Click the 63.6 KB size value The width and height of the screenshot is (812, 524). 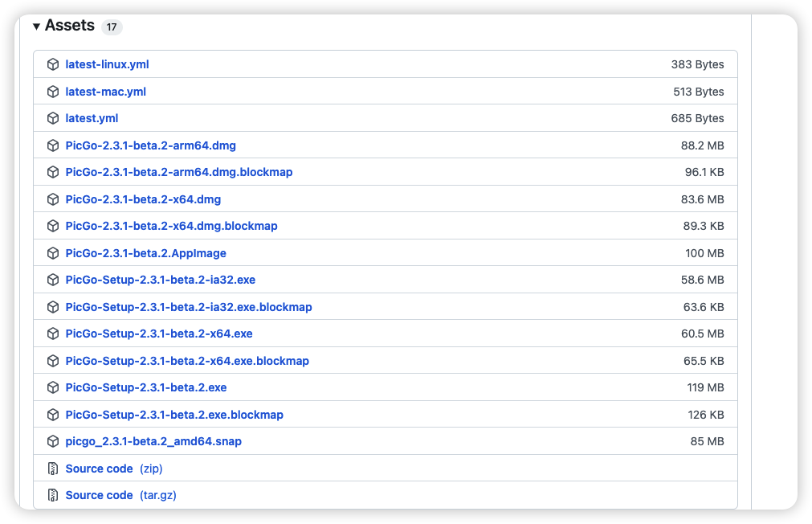click(x=704, y=307)
